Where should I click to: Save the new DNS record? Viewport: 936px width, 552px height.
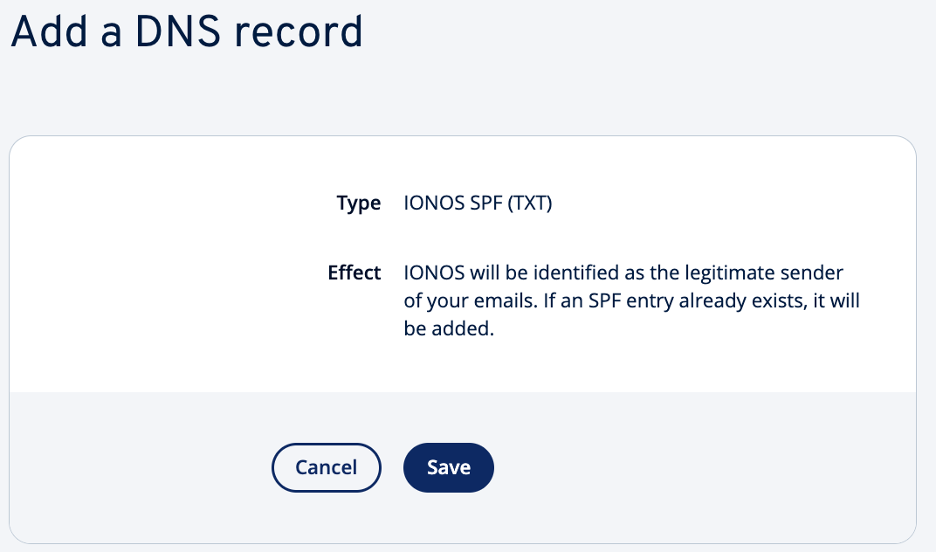pos(448,467)
